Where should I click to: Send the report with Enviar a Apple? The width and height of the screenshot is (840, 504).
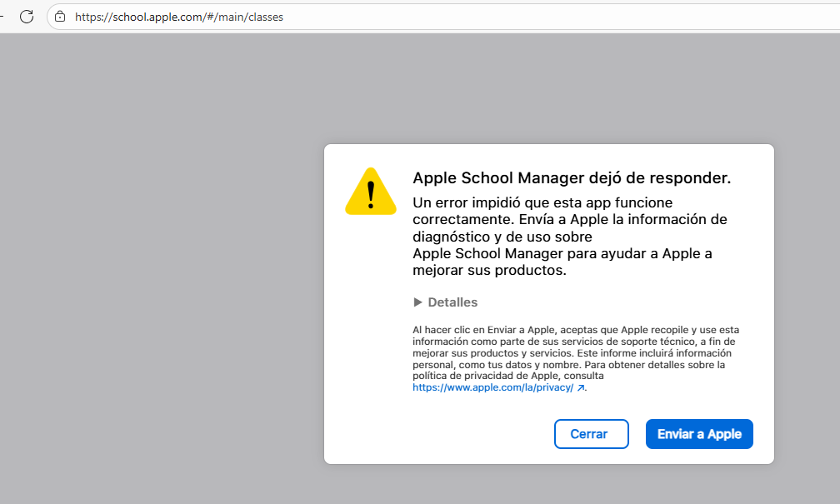tap(699, 434)
